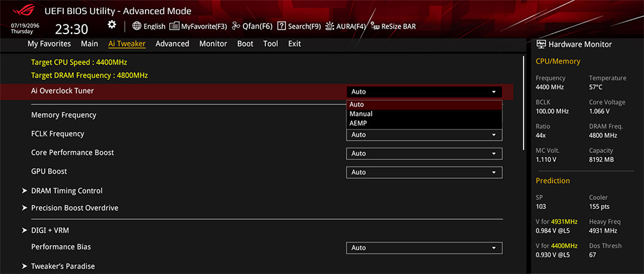Image resolution: width=644 pixels, height=274 pixels.
Task: Switch to the Advanced tab
Action: pos(173,44)
